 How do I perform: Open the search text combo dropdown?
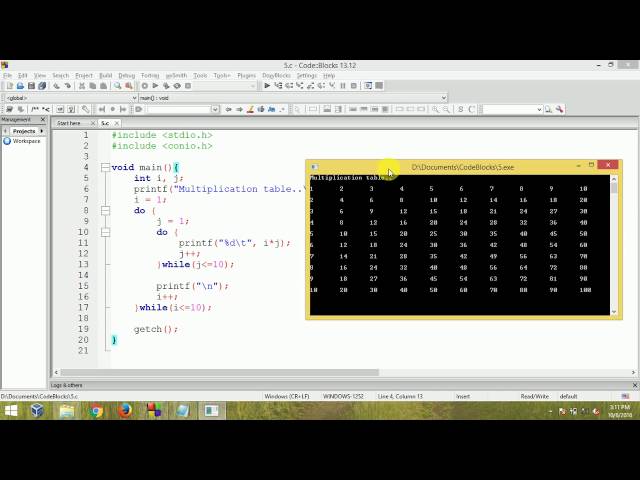539,109
